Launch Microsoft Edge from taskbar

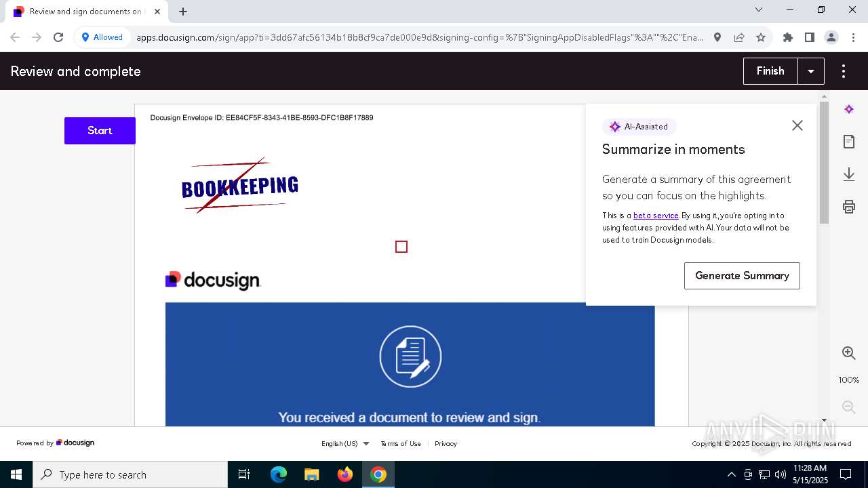tap(279, 474)
